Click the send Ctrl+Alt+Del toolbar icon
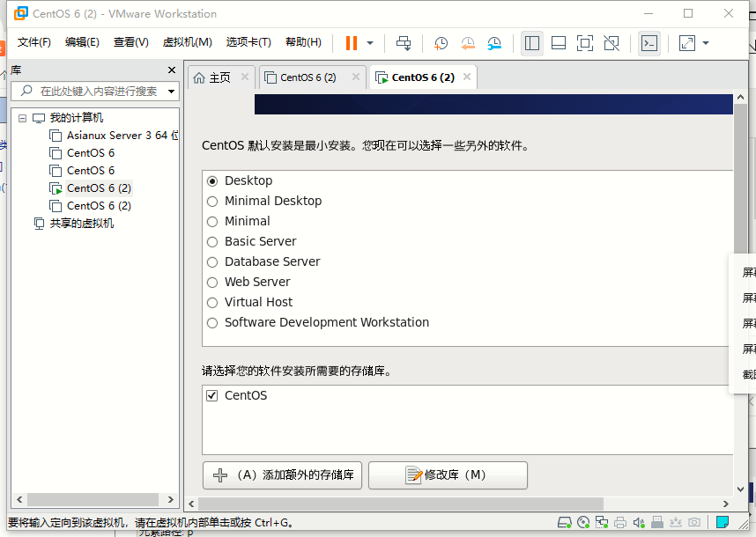This screenshot has width=756, height=537. pos(404,43)
